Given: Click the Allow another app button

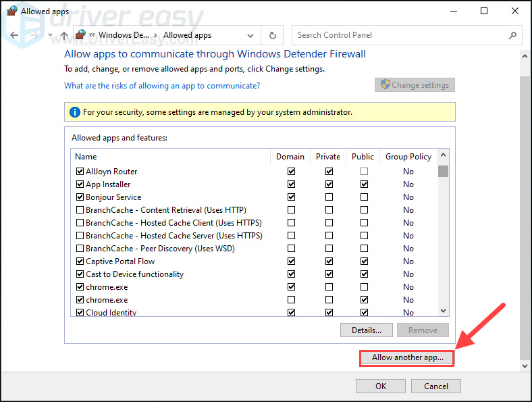Looking at the screenshot, I should [x=407, y=357].
